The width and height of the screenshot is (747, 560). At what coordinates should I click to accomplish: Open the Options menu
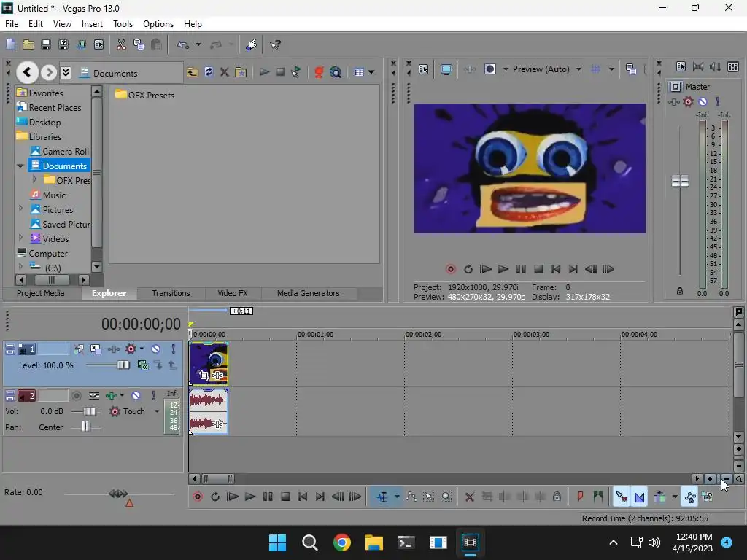[158, 24]
